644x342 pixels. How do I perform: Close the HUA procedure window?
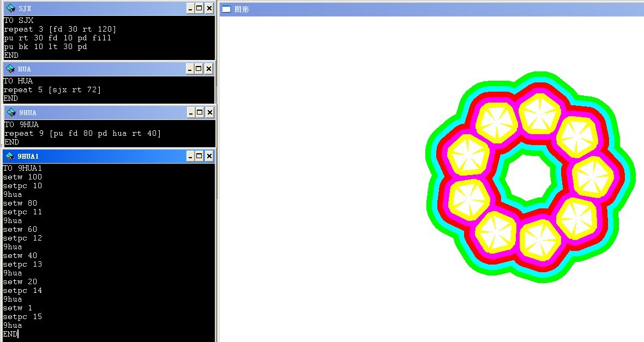[x=209, y=69]
